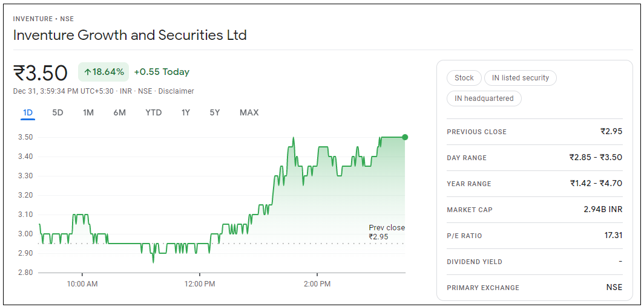Open the 1M time range tab
The image size is (644, 307).
pyautogui.click(x=88, y=112)
